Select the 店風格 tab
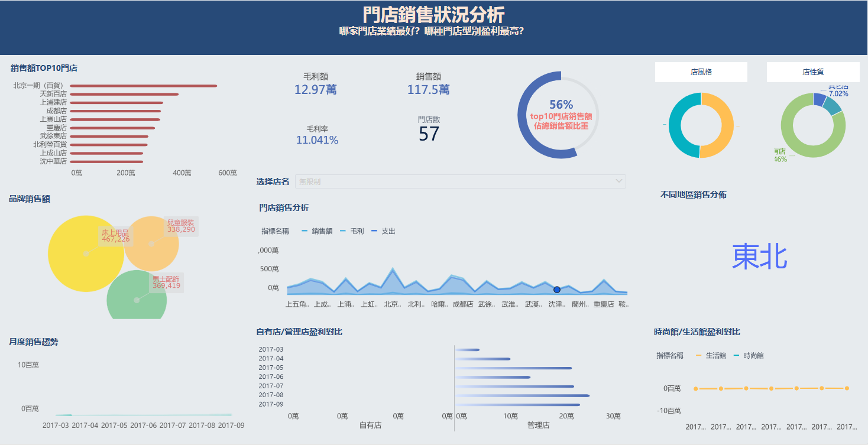The image size is (868, 445). [701, 72]
